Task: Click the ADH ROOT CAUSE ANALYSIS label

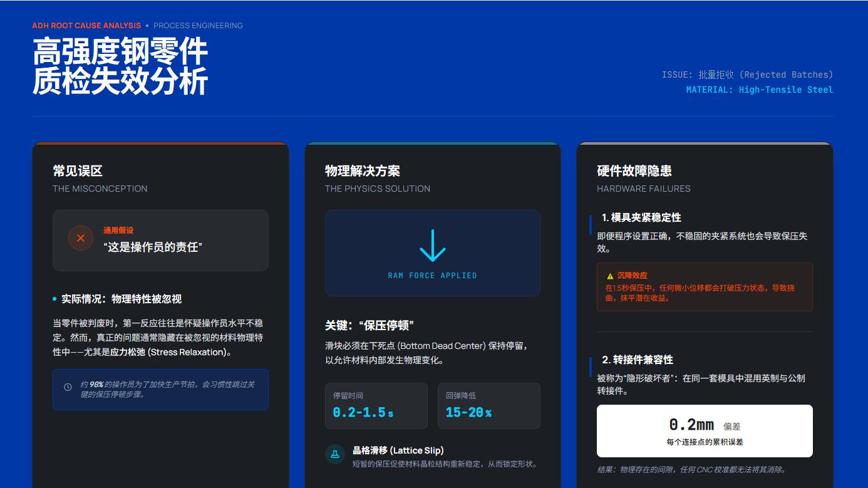Action: point(86,26)
